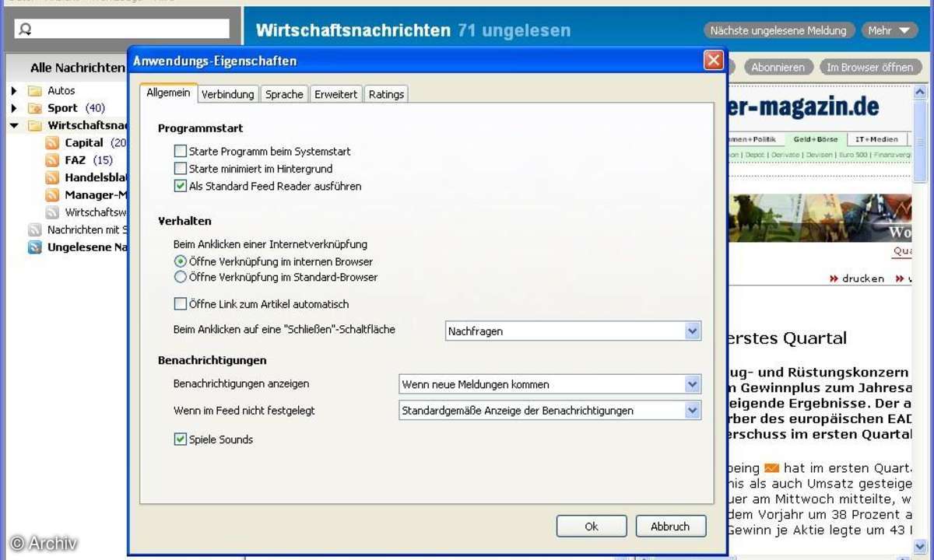Open the Benachrichtigungen anzeigen dropdown
This screenshot has width=934, height=560.
[693, 384]
